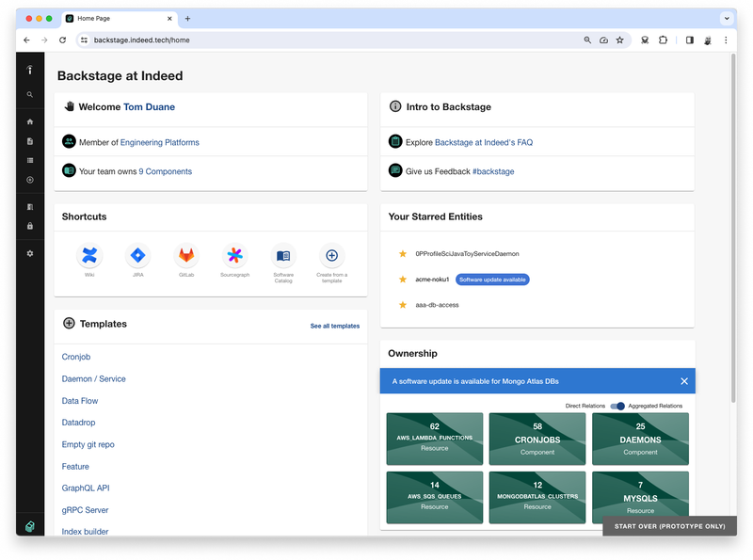The height and width of the screenshot is (560, 753).
Task: Click the star beside acme-noku1
Action: pyautogui.click(x=403, y=279)
